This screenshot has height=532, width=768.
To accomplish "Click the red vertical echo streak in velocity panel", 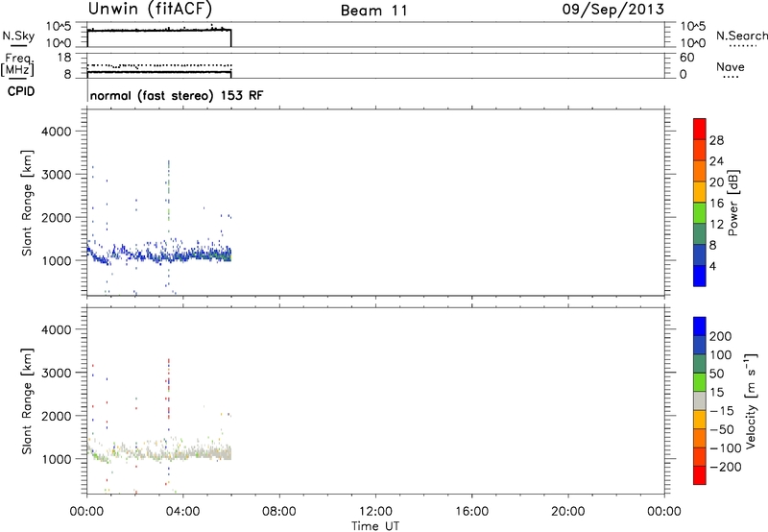I will click(x=169, y=387).
